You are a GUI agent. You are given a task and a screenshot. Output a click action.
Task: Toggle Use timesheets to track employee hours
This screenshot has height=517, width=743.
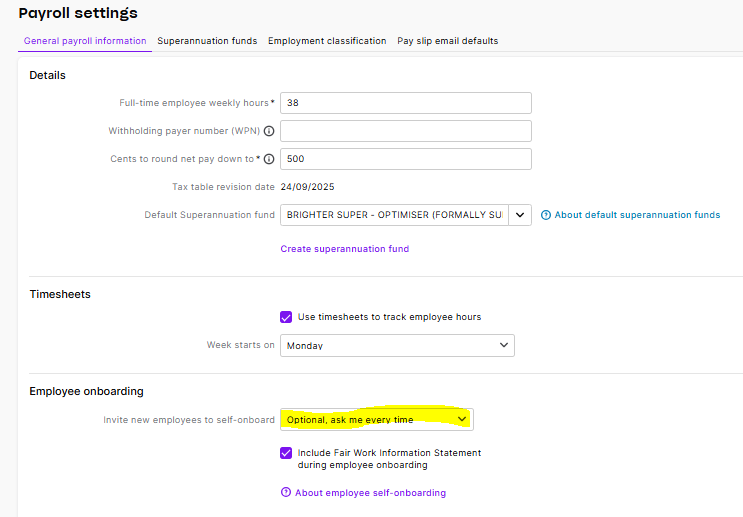coord(287,317)
